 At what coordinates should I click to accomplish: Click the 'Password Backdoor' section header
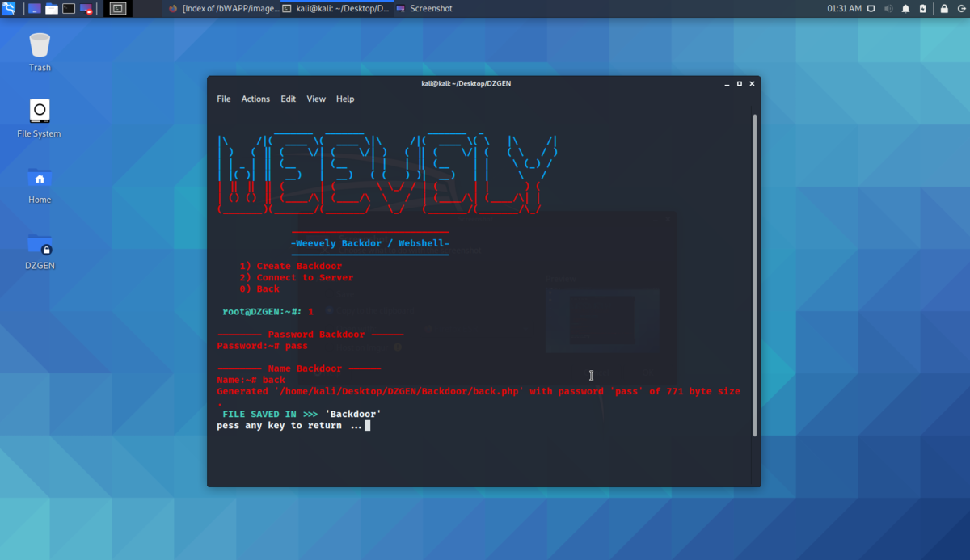tap(316, 335)
